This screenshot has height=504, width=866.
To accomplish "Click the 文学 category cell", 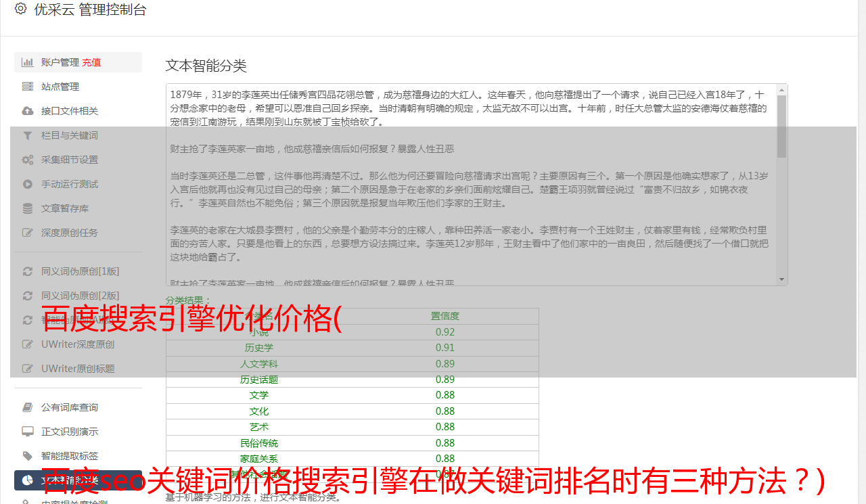I will click(259, 395).
